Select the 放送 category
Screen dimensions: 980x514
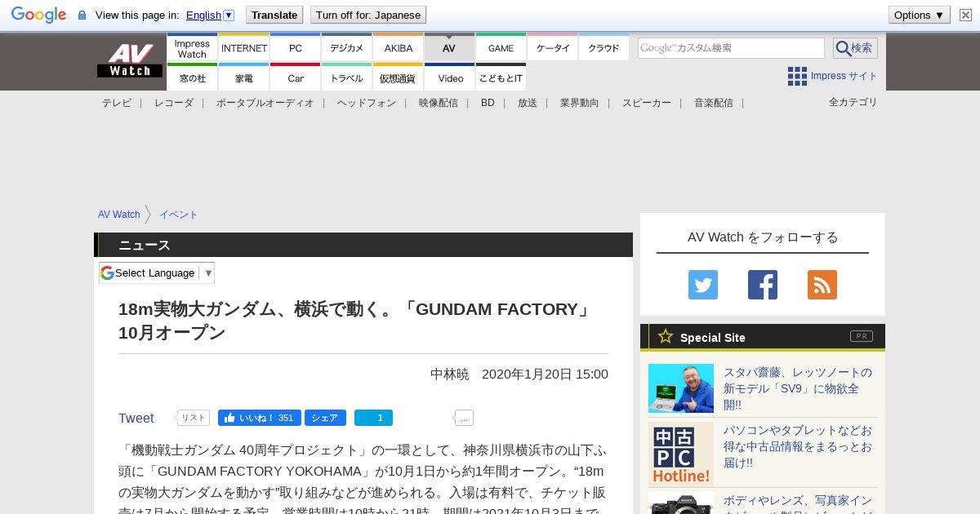click(x=528, y=103)
